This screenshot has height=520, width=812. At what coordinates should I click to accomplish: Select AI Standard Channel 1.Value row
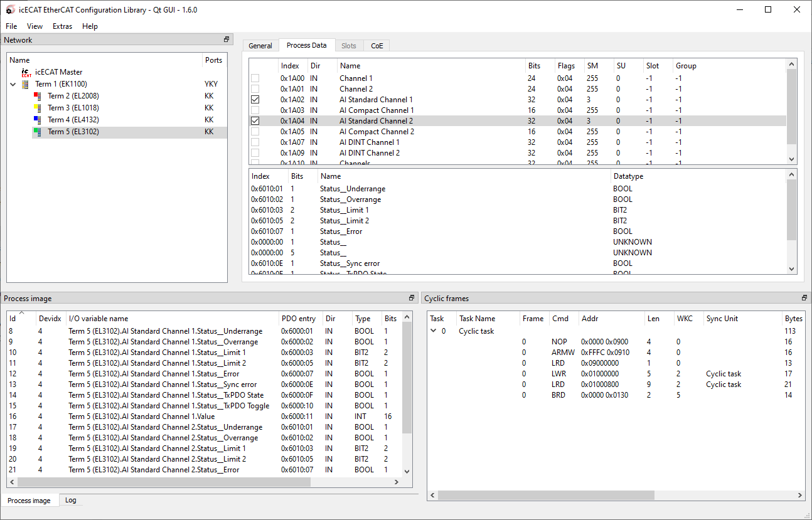pos(204,417)
